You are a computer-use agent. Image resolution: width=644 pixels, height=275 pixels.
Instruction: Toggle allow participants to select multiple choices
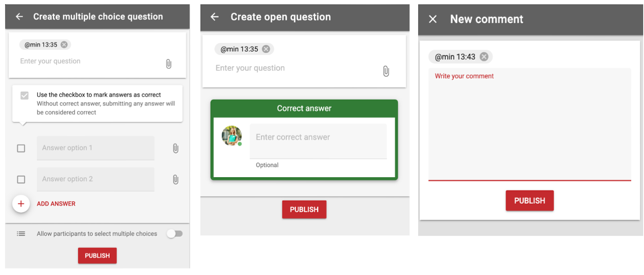(175, 234)
